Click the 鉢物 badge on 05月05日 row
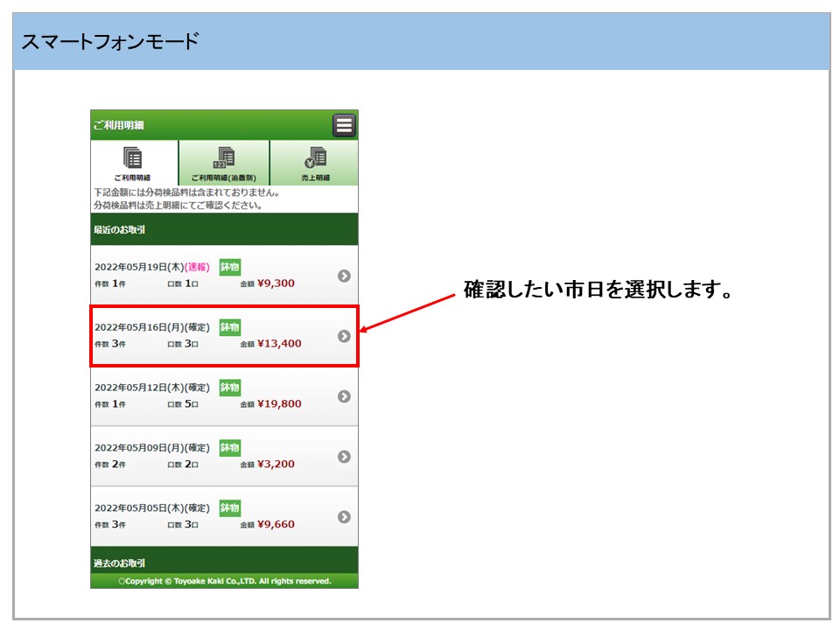This screenshot has height=630, width=840. [229, 507]
